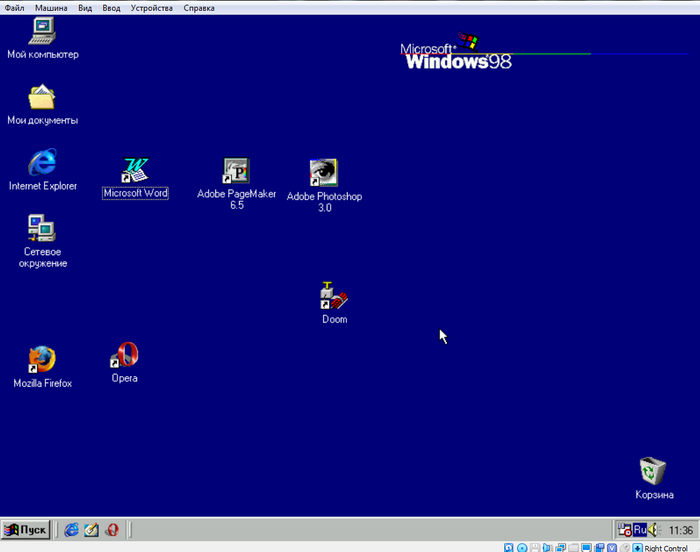Click the tray clock showing 11:36
This screenshot has width=700, height=552.
(x=681, y=531)
